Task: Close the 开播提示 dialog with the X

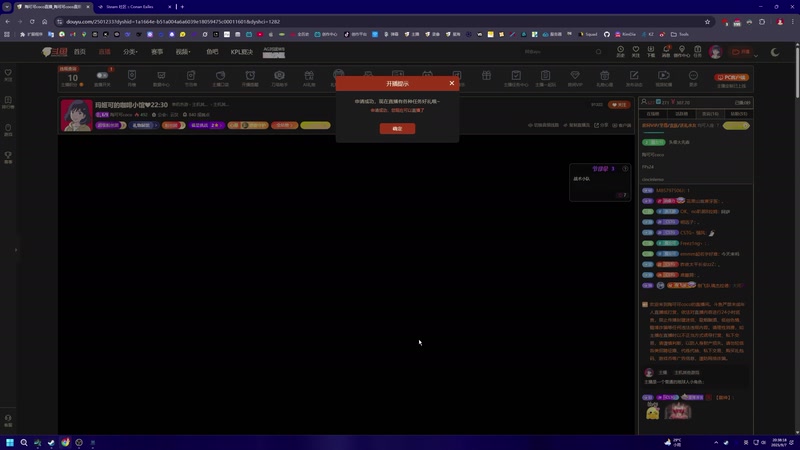Action: [x=452, y=83]
